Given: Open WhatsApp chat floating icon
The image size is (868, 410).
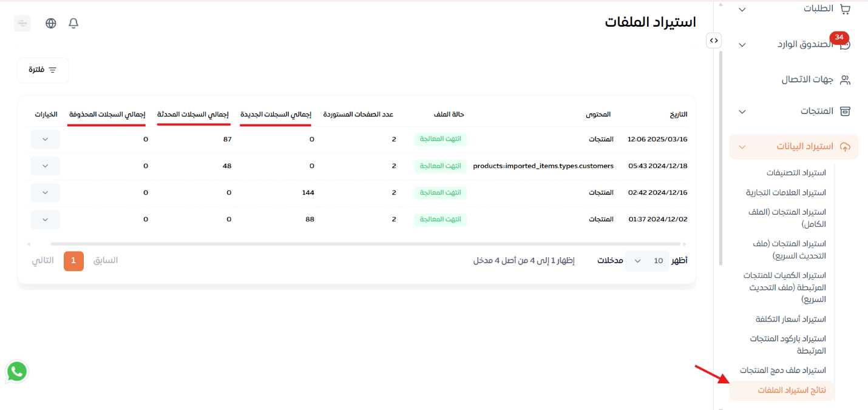Looking at the screenshot, I should pos(17,372).
